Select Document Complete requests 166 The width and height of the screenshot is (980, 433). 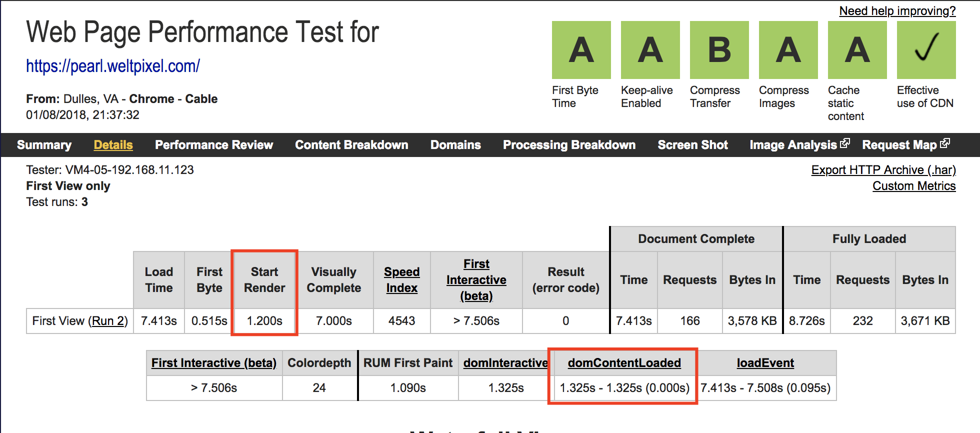tap(689, 321)
